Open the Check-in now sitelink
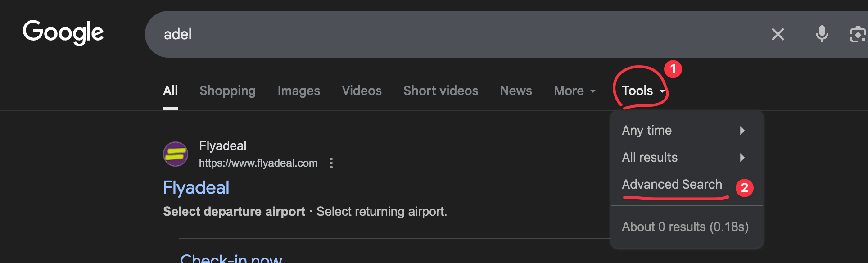This screenshot has width=868, height=263. pyautogui.click(x=231, y=258)
